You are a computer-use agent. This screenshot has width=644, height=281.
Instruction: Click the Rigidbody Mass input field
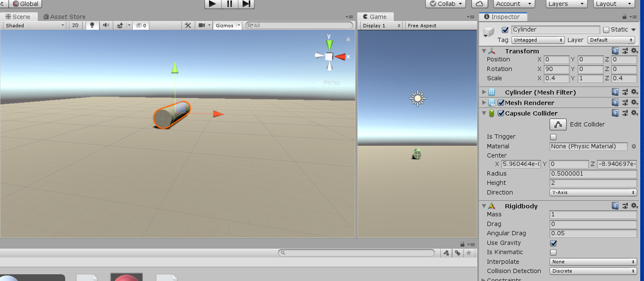pos(593,214)
